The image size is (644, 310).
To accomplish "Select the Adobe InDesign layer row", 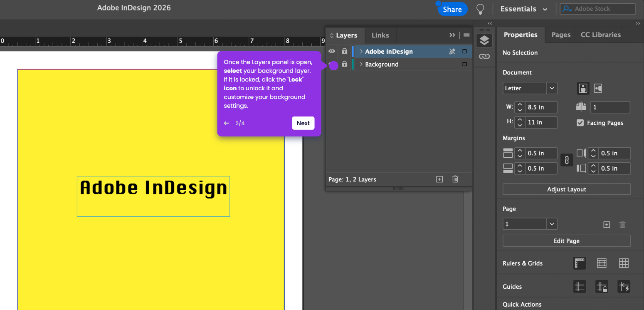I will coord(399,52).
